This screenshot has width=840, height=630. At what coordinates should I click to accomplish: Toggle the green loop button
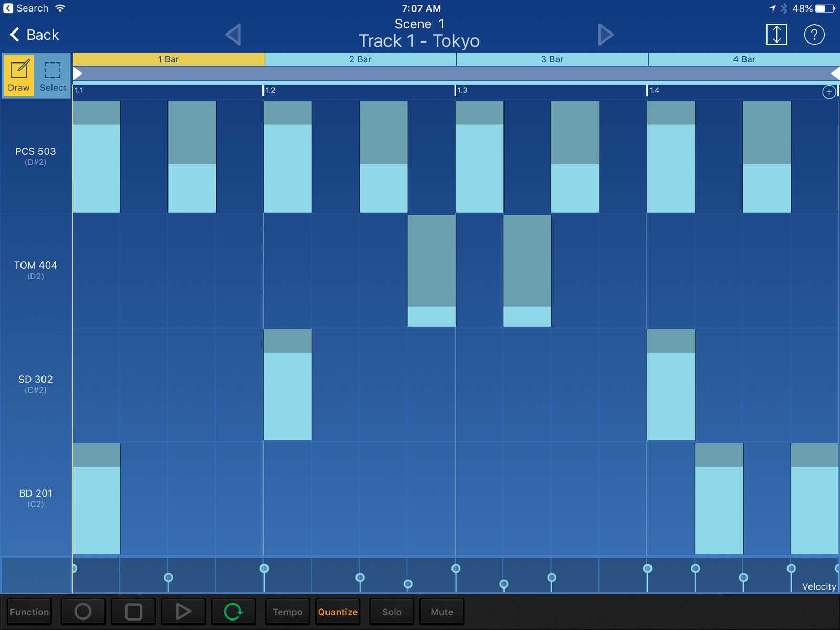233,612
